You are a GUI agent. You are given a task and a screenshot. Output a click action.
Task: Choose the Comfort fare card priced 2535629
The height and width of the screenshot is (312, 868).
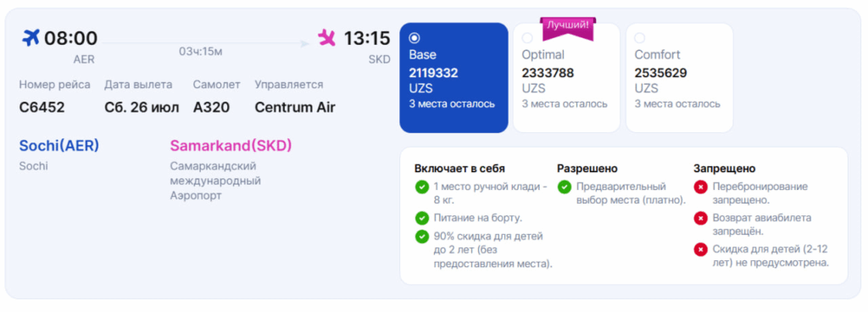point(679,78)
